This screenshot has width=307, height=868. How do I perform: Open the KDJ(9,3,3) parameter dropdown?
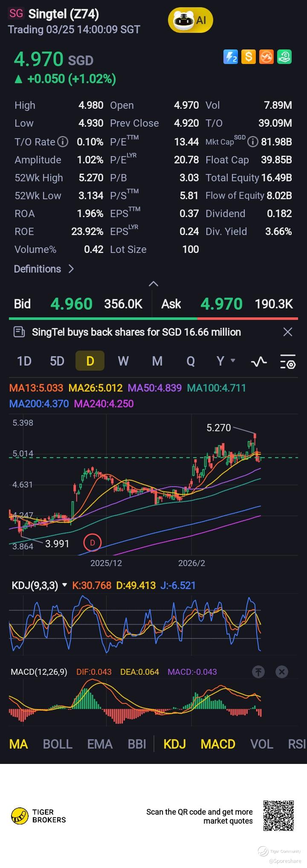click(40, 585)
